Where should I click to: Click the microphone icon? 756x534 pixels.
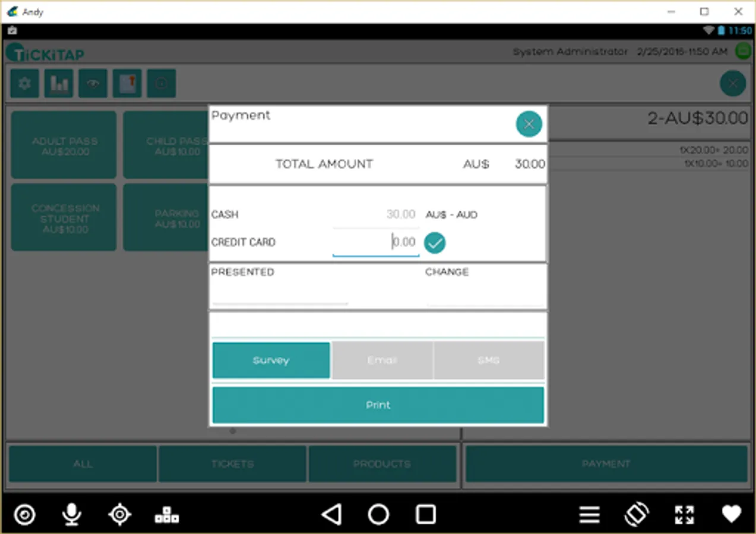[x=72, y=514]
